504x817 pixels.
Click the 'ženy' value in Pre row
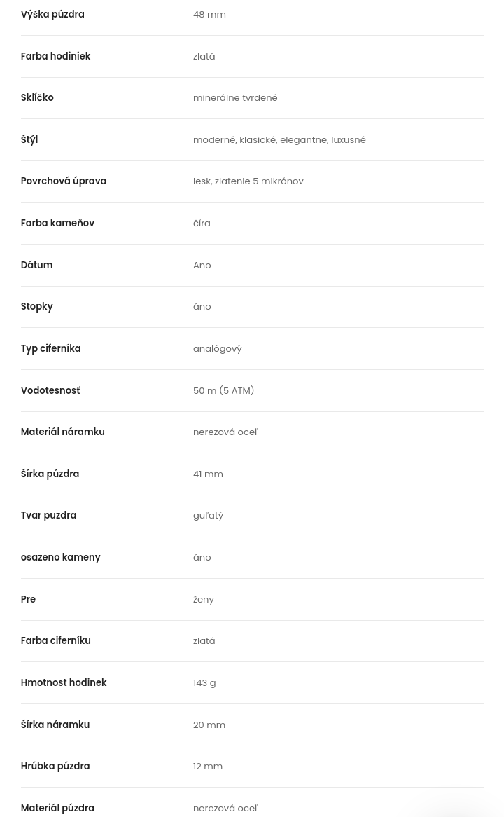pos(203,599)
